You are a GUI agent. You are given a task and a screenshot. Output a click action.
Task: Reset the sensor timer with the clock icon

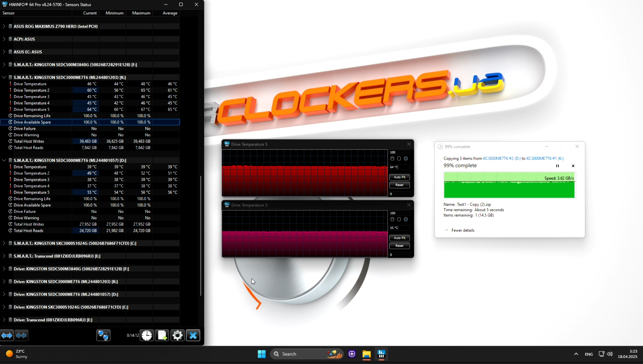(147, 335)
